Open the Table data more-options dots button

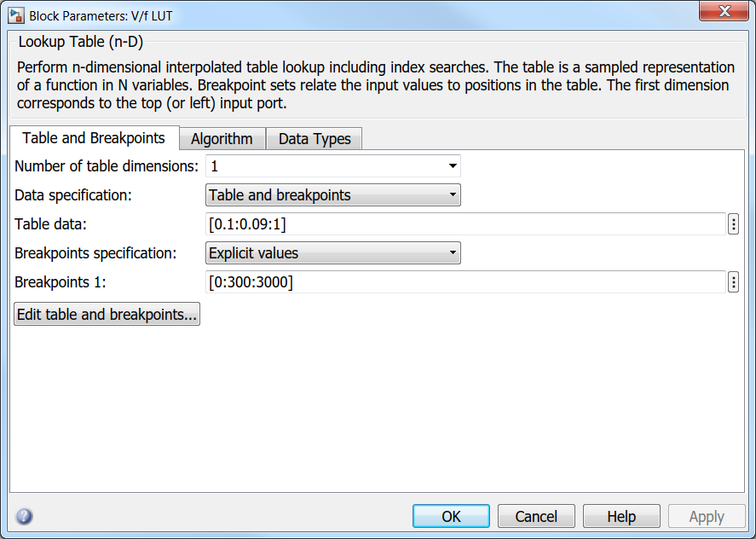(733, 224)
